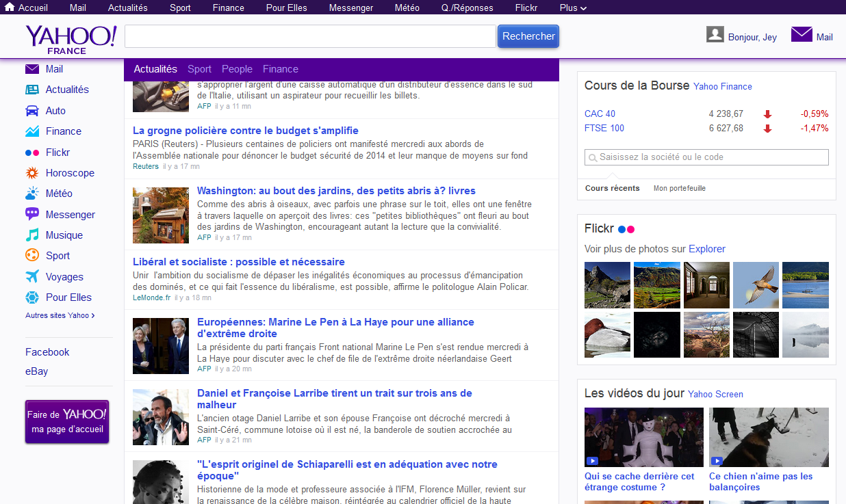Click the CAC 40 index link
846x504 pixels.
[600, 114]
